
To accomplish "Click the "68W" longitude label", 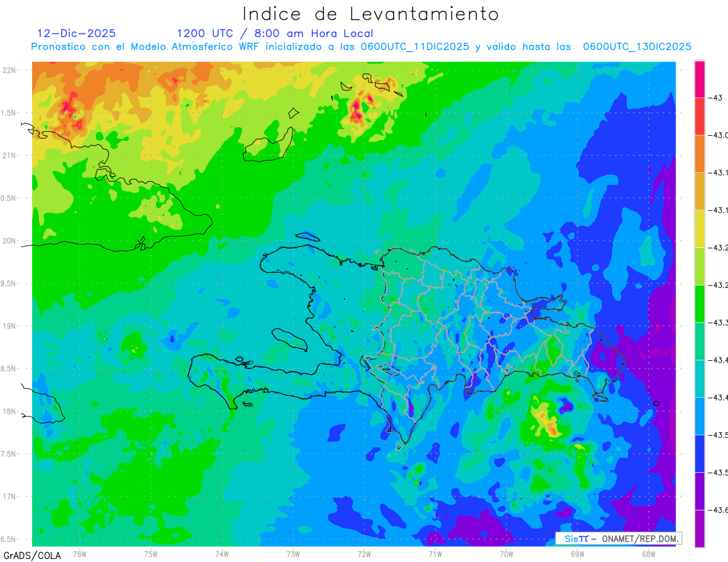I will [x=649, y=554].
